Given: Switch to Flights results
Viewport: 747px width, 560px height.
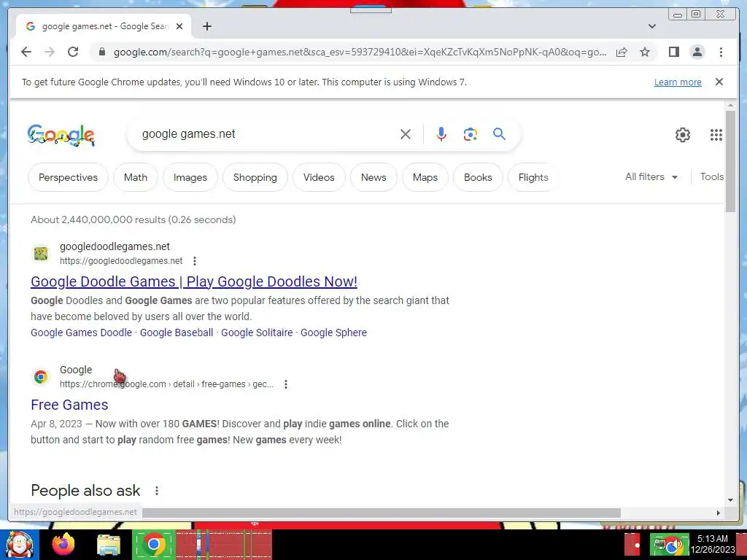Looking at the screenshot, I should coord(533,177).
